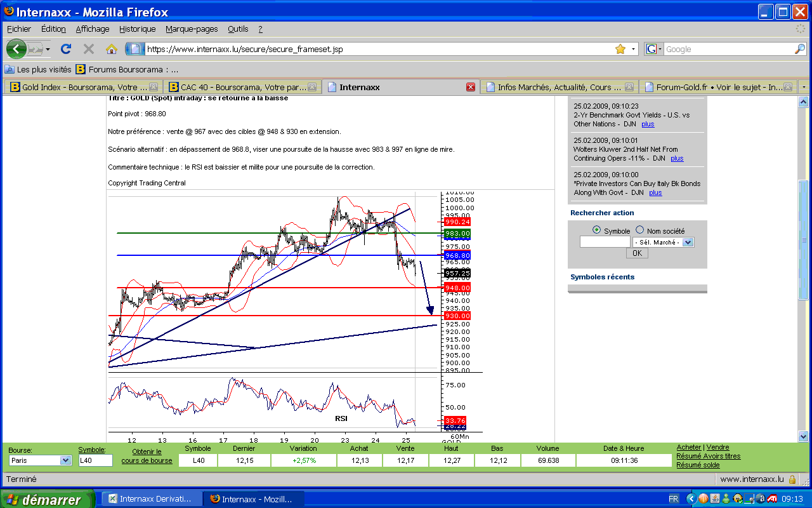Open Forums Boursorama bookmark
Screen dimensions: 812x508
tap(127, 69)
